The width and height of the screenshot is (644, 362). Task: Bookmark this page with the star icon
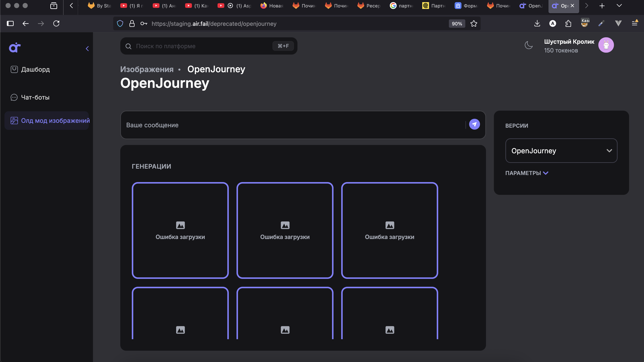coord(474,23)
